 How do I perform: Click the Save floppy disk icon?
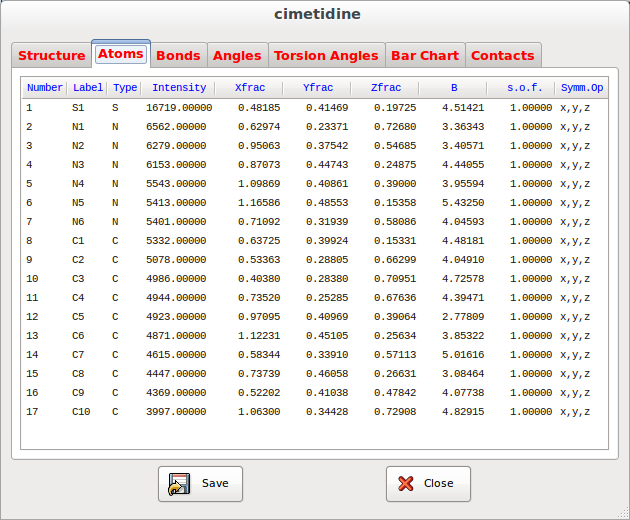click(179, 483)
